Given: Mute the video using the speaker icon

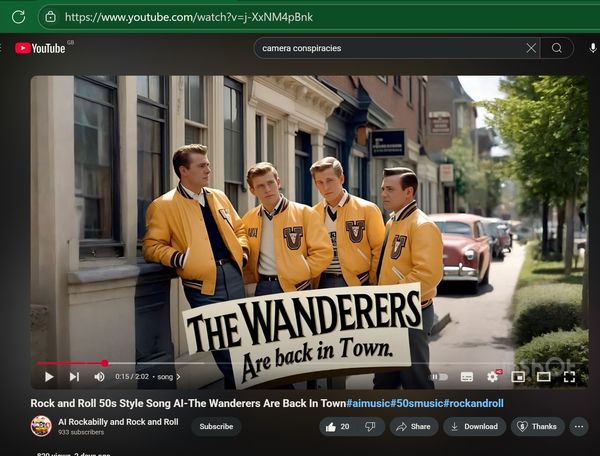Looking at the screenshot, I should point(99,377).
